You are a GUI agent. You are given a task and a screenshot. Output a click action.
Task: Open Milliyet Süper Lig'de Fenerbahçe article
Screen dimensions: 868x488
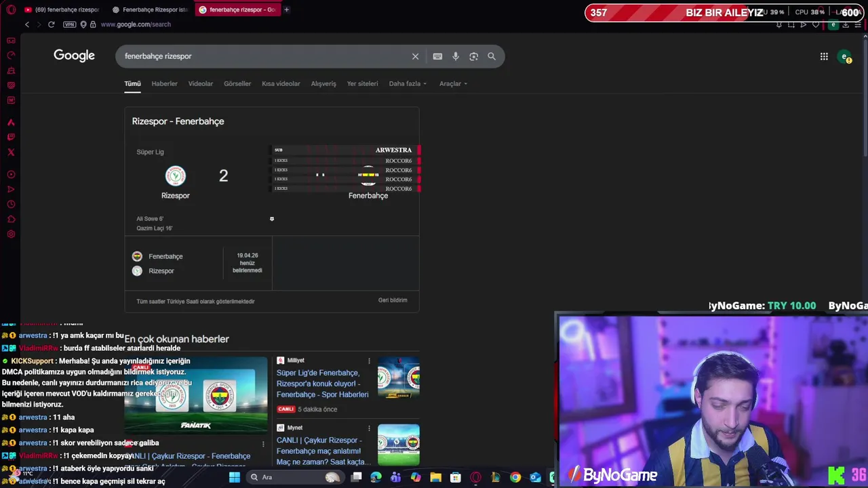pyautogui.click(x=322, y=384)
